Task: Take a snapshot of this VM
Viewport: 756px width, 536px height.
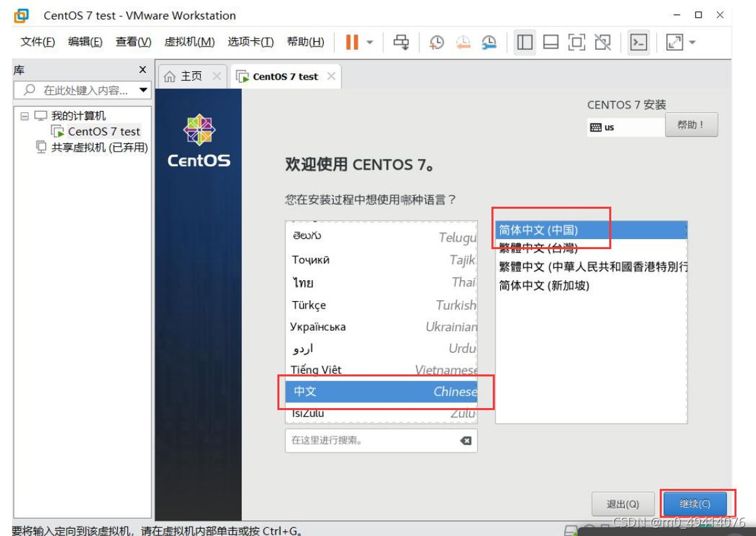Action: [x=437, y=42]
